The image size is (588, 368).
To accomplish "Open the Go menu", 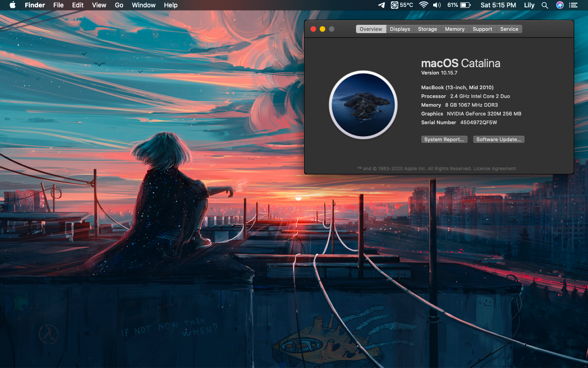I will 119,5.
